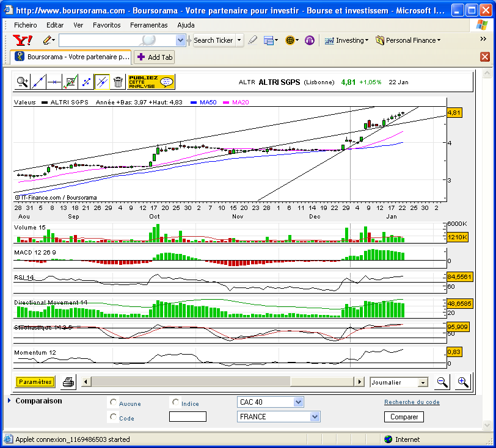Click the Code text input field
496x448 pixels.
[x=188, y=417]
